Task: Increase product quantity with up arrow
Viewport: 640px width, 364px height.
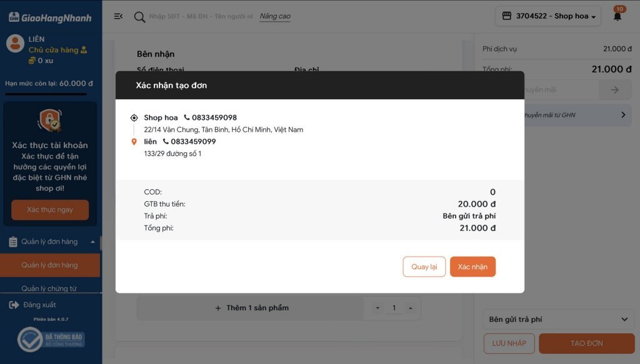Action: [x=410, y=308]
